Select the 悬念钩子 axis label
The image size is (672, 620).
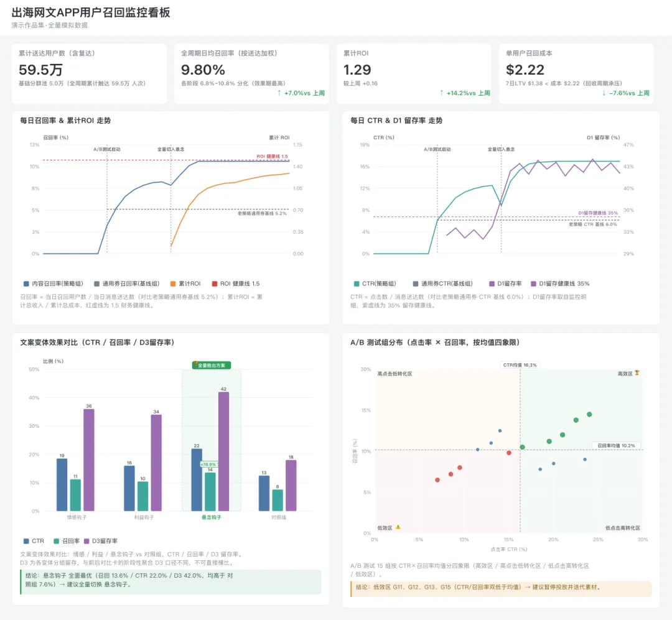(x=212, y=517)
